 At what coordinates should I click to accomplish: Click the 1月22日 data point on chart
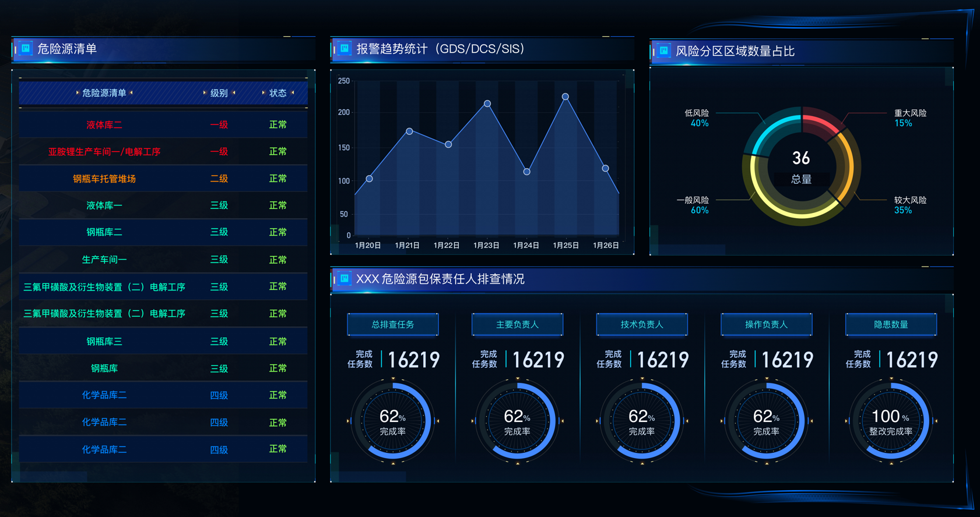[x=448, y=144]
